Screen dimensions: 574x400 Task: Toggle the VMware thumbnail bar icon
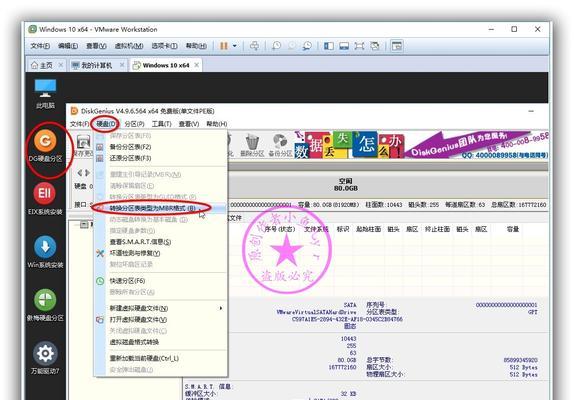[344, 46]
